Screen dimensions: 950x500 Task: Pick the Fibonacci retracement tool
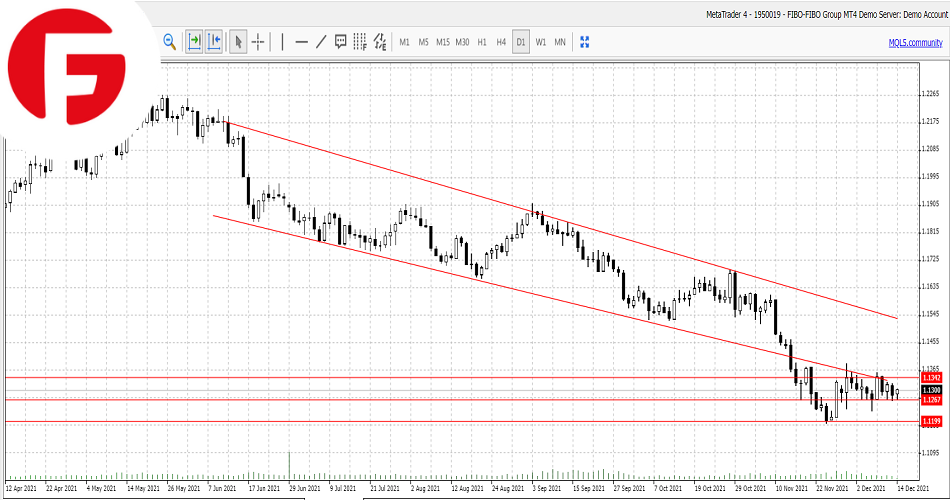pyautogui.click(x=360, y=41)
